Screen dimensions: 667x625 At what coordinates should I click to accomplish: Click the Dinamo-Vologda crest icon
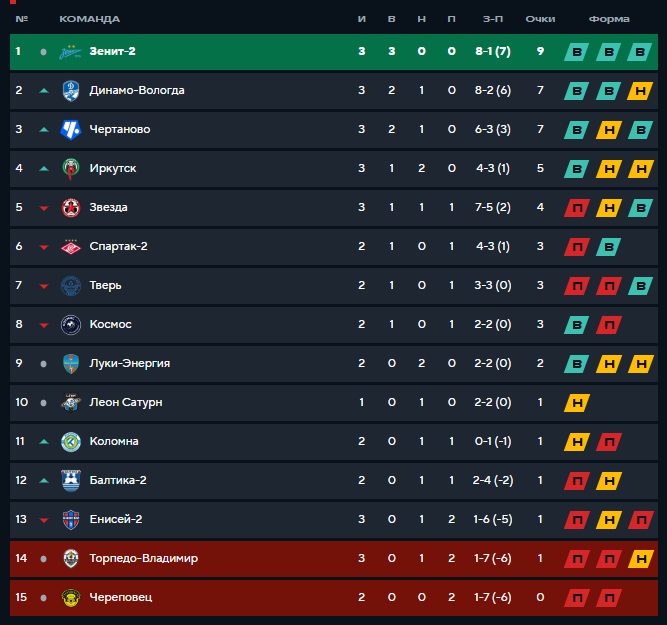tap(71, 91)
